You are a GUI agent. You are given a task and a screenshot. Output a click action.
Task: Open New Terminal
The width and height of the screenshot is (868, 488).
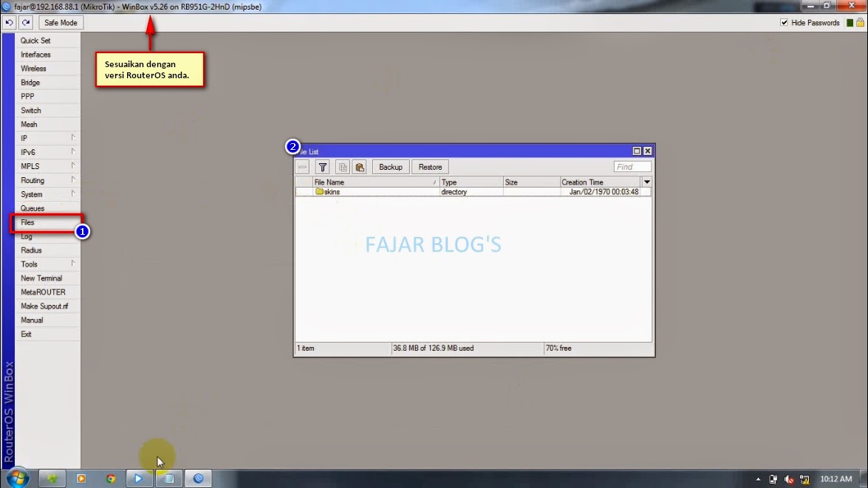pyautogui.click(x=41, y=278)
